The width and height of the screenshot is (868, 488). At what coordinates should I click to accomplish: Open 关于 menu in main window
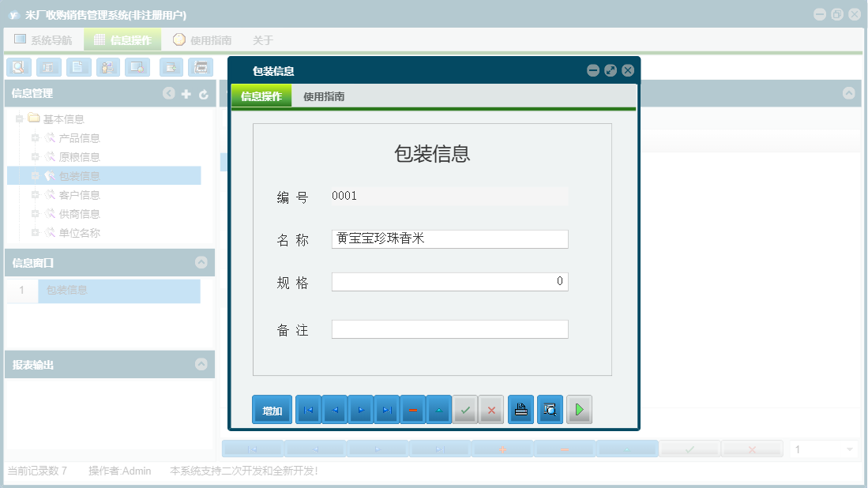pos(263,39)
